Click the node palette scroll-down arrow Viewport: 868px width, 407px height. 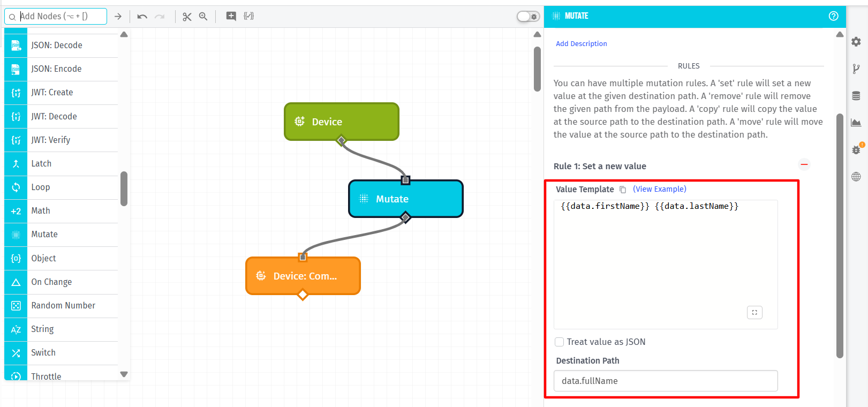click(x=124, y=374)
